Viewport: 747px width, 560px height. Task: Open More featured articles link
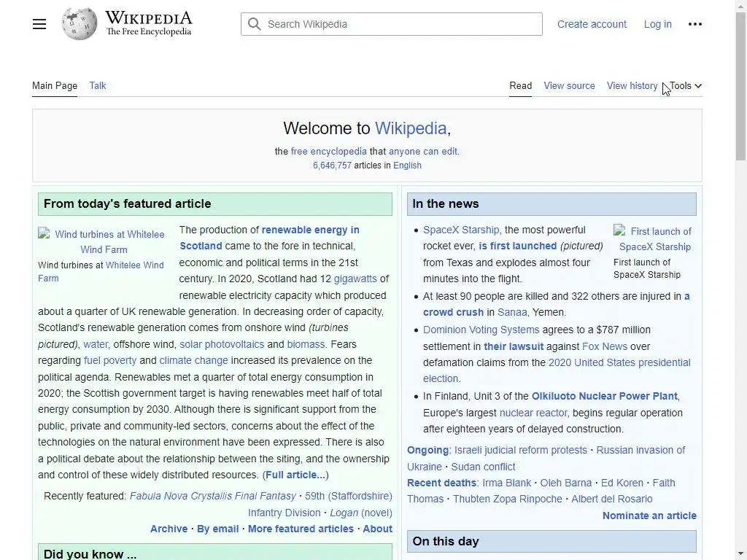(x=301, y=529)
